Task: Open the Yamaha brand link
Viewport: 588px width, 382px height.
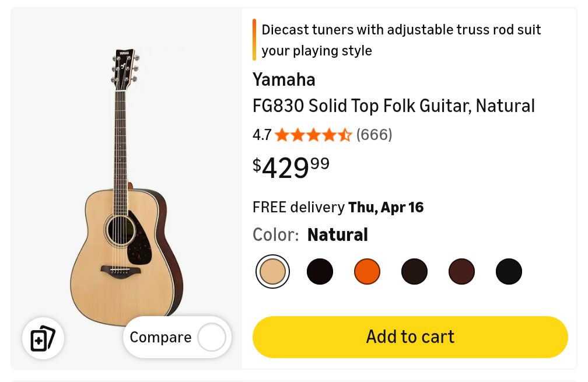Action: pos(284,80)
